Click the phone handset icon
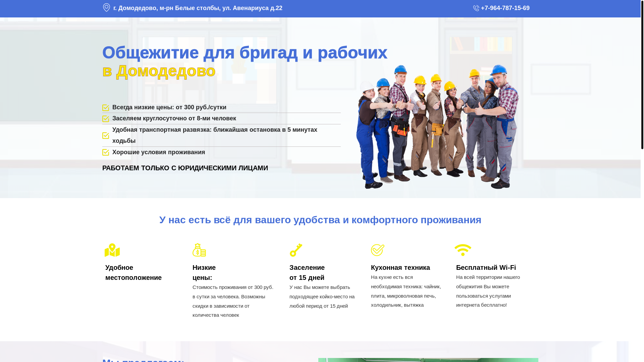 tap(476, 8)
